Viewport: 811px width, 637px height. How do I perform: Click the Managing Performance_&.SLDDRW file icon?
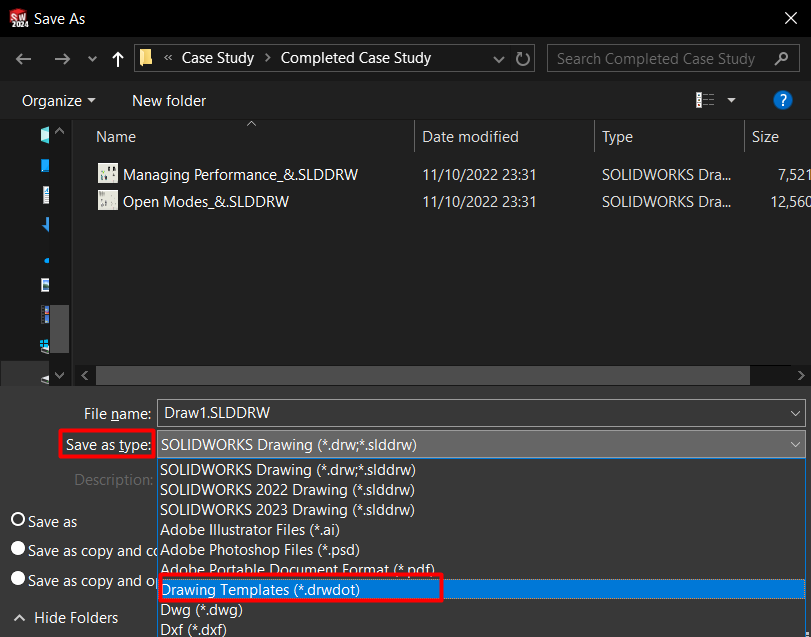[x=108, y=174]
